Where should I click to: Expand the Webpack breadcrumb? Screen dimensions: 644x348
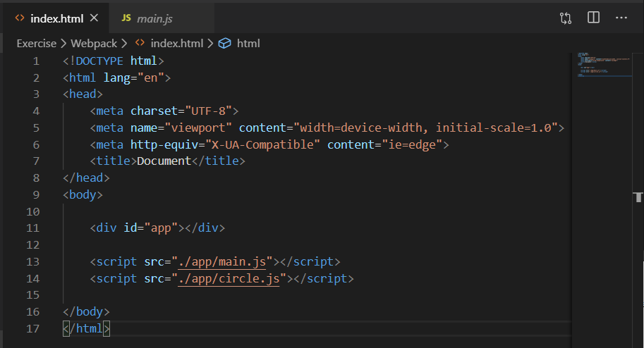94,43
